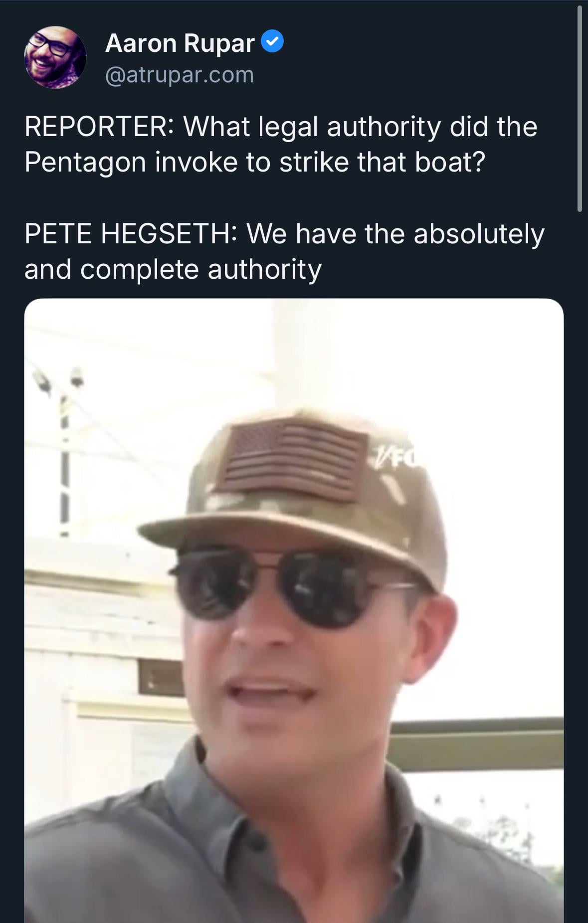Select the phrase "strike that boat?"
Image resolution: width=588 pixels, height=923 pixels.
[x=383, y=163]
